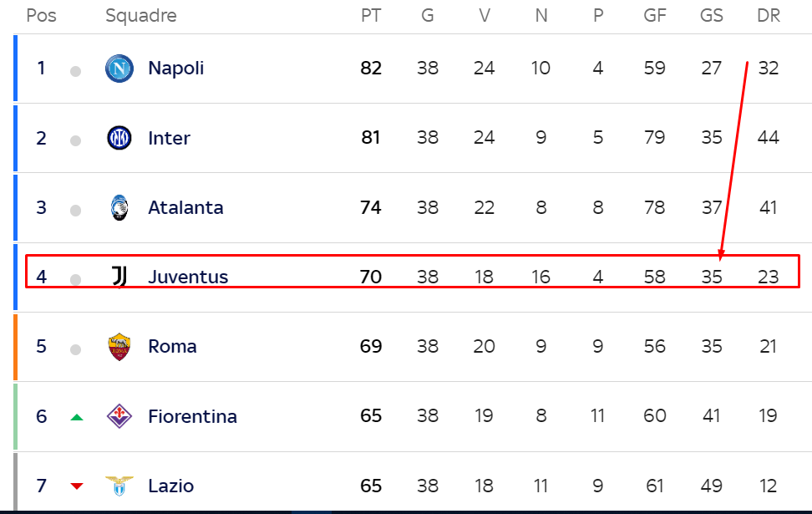Open the Fiorentina team page
This screenshot has width=812, height=514.
point(193,416)
